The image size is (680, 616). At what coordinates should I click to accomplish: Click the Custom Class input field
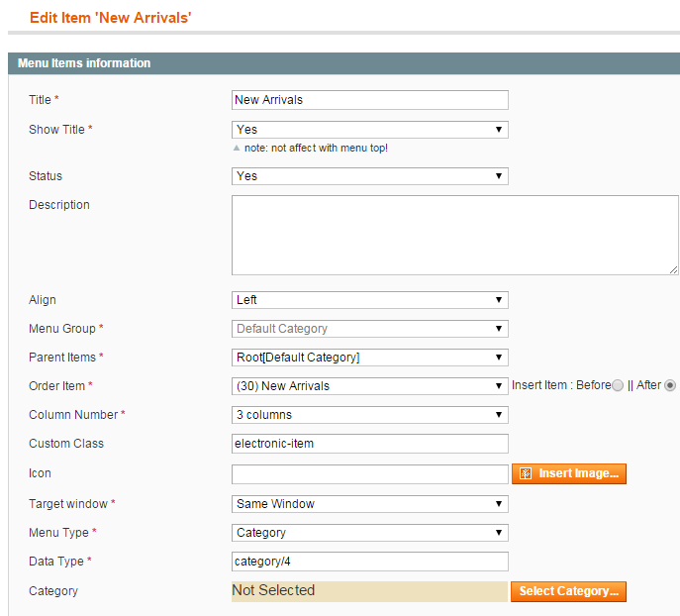[370, 444]
